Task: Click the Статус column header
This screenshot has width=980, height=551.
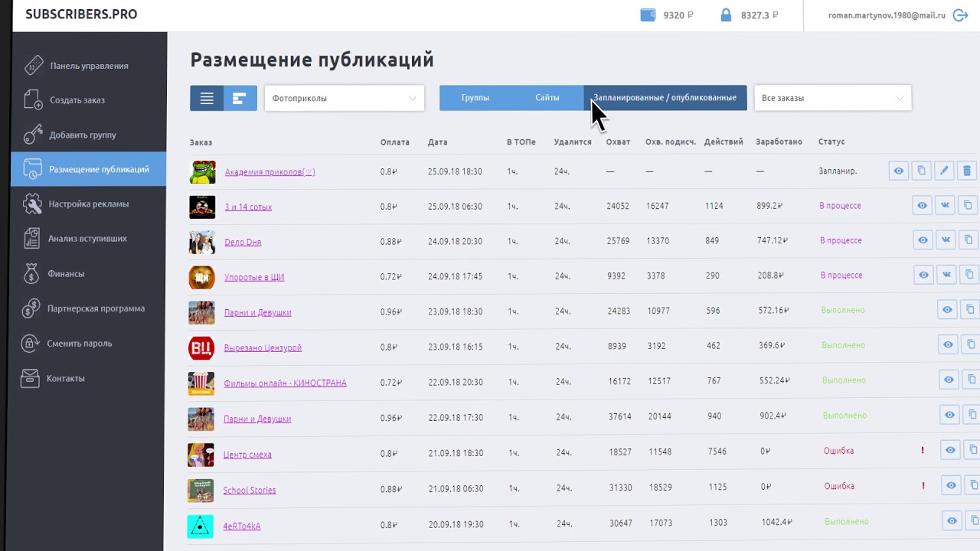Action: click(831, 142)
